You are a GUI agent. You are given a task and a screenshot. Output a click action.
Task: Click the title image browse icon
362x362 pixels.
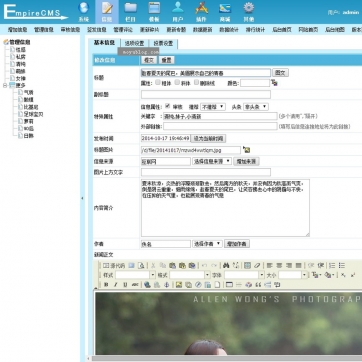(246, 149)
